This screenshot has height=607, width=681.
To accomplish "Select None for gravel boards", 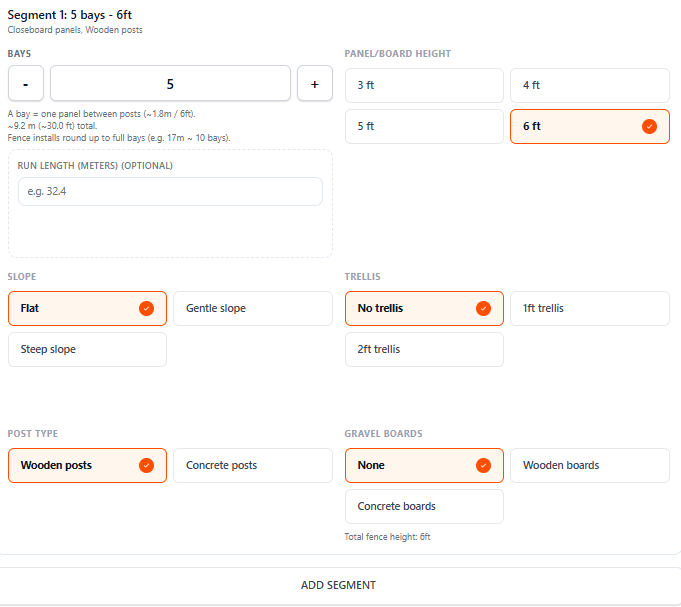I will click(x=424, y=465).
